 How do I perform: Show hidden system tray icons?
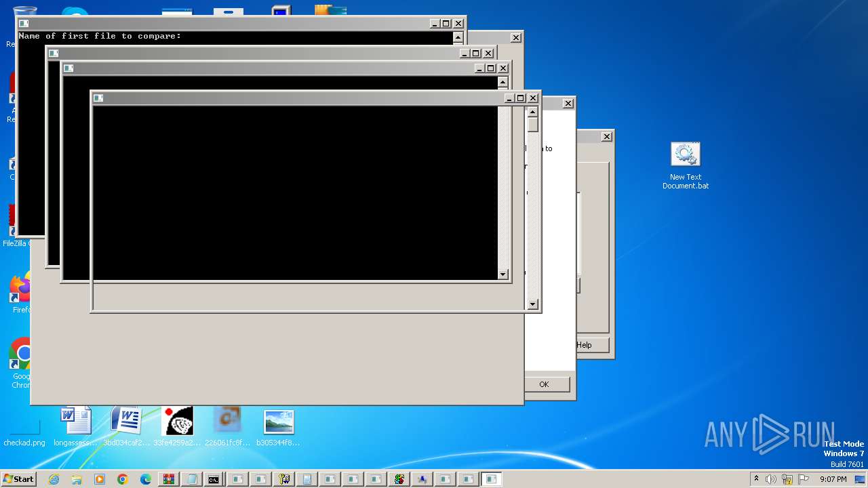756,479
